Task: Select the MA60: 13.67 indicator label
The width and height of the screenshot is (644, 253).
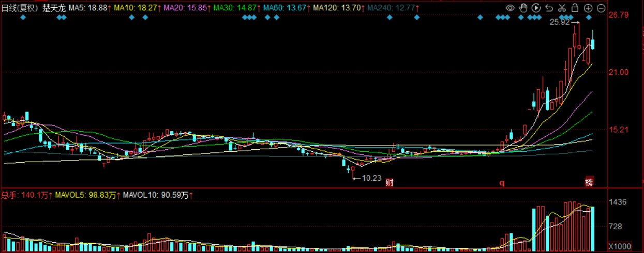Action: coord(286,8)
